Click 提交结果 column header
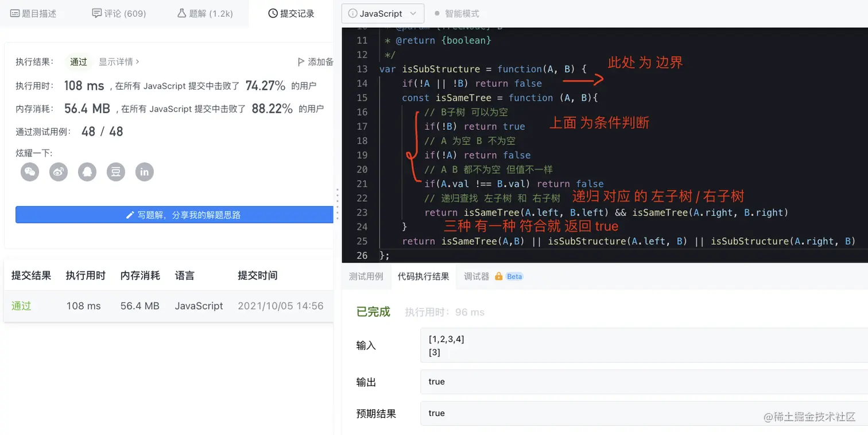868x435 pixels. click(31, 276)
